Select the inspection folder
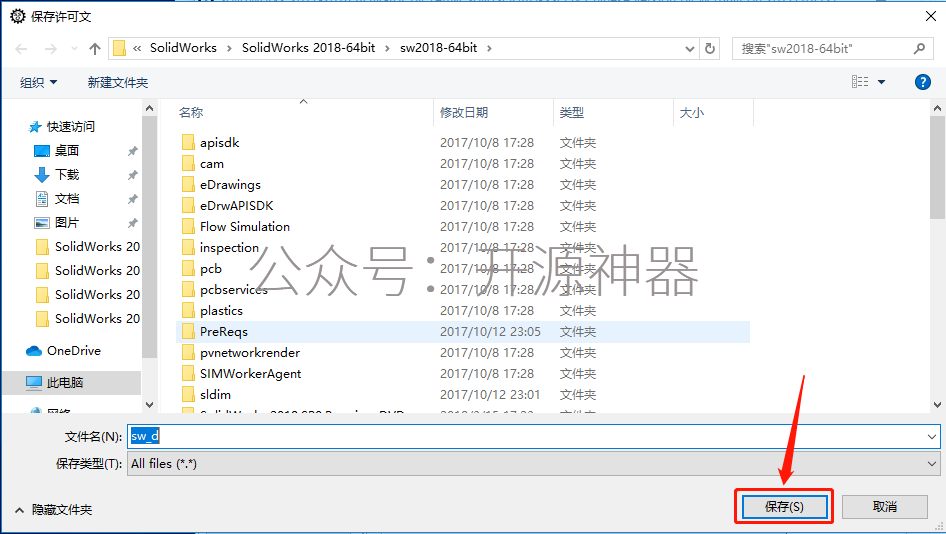Viewport: 946px width, 534px height. [229, 248]
